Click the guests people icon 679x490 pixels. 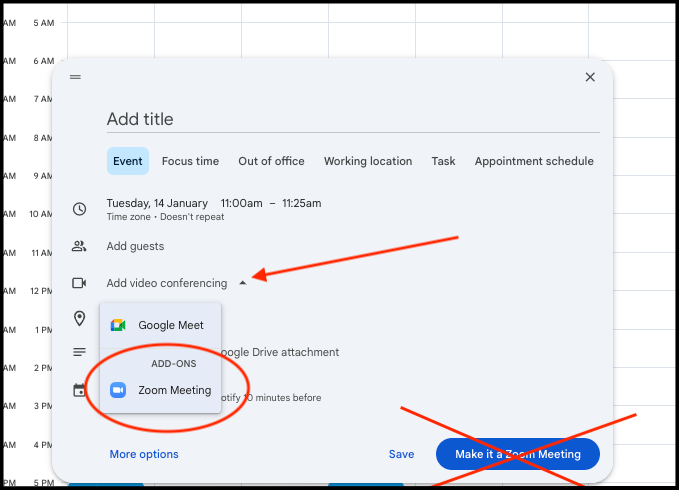[x=79, y=246]
